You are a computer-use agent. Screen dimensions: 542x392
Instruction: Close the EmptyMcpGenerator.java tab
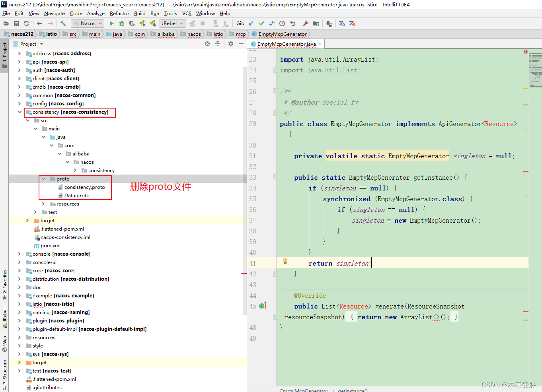pyautogui.click(x=320, y=44)
